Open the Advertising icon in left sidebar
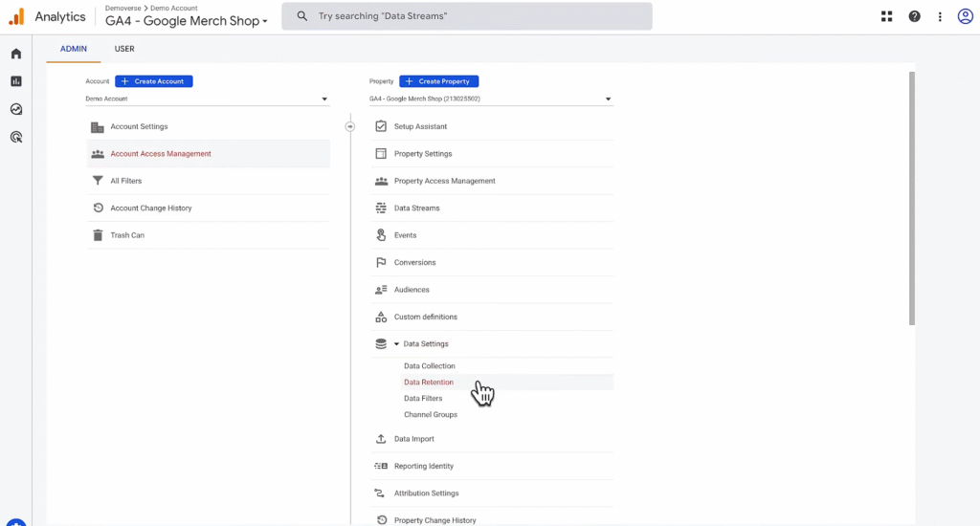This screenshot has height=526, width=980. (16, 138)
